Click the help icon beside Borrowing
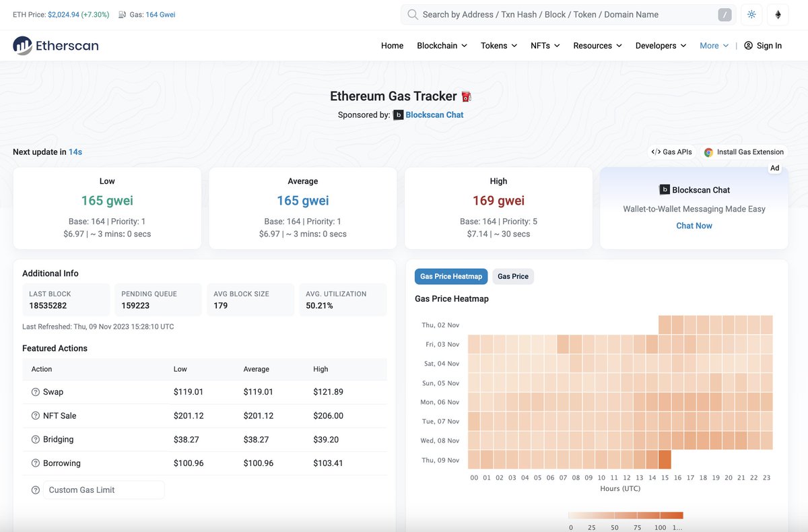808x532 pixels. pyautogui.click(x=36, y=463)
